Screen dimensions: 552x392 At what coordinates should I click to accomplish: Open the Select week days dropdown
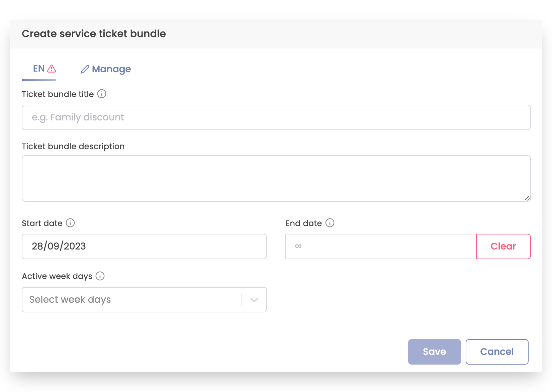pyautogui.click(x=132, y=300)
